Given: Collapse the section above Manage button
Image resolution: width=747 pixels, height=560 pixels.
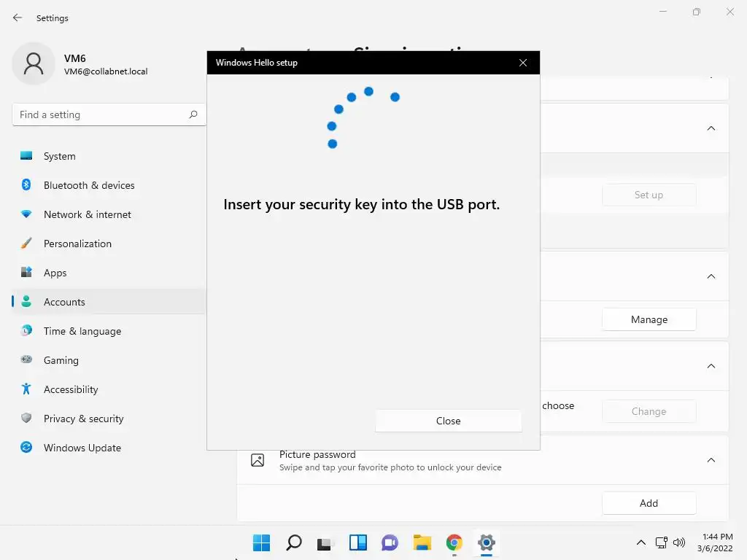Looking at the screenshot, I should 711,276.
